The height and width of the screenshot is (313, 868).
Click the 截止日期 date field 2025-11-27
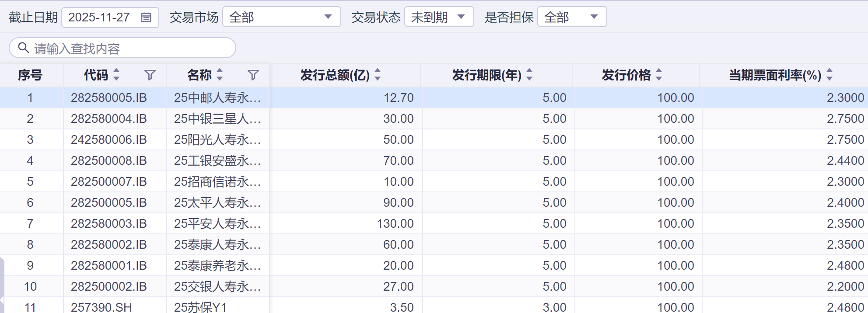point(99,17)
